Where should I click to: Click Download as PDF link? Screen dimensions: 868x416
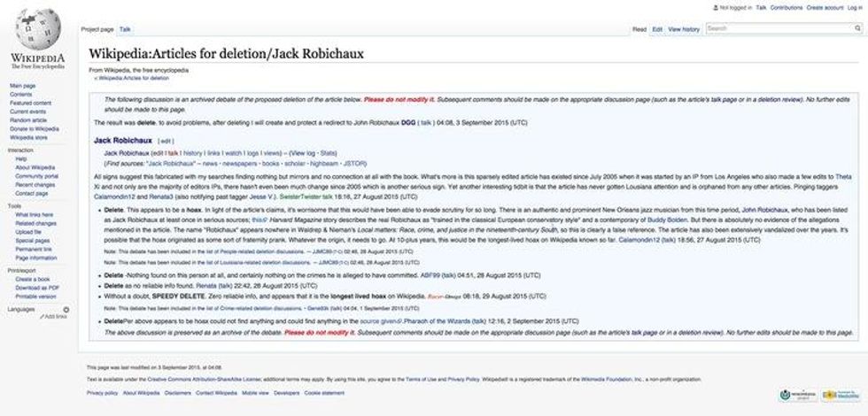pyautogui.click(x=37, y=288)
